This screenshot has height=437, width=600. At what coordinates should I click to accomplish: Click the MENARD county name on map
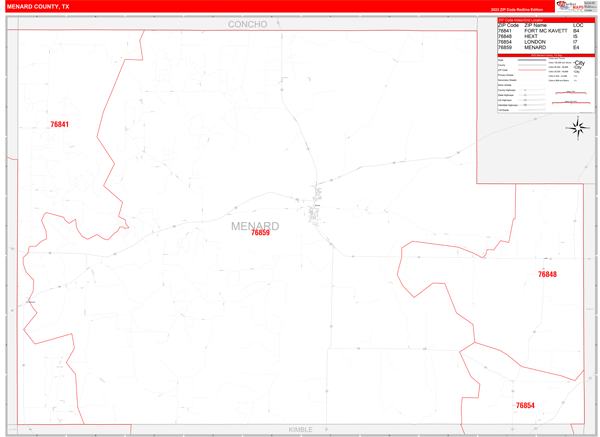(x=255, y=226)
